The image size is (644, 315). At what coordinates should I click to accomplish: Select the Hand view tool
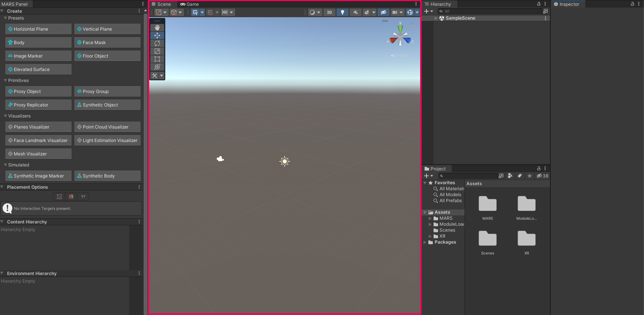pyautogui.click(x=157, y=28)
